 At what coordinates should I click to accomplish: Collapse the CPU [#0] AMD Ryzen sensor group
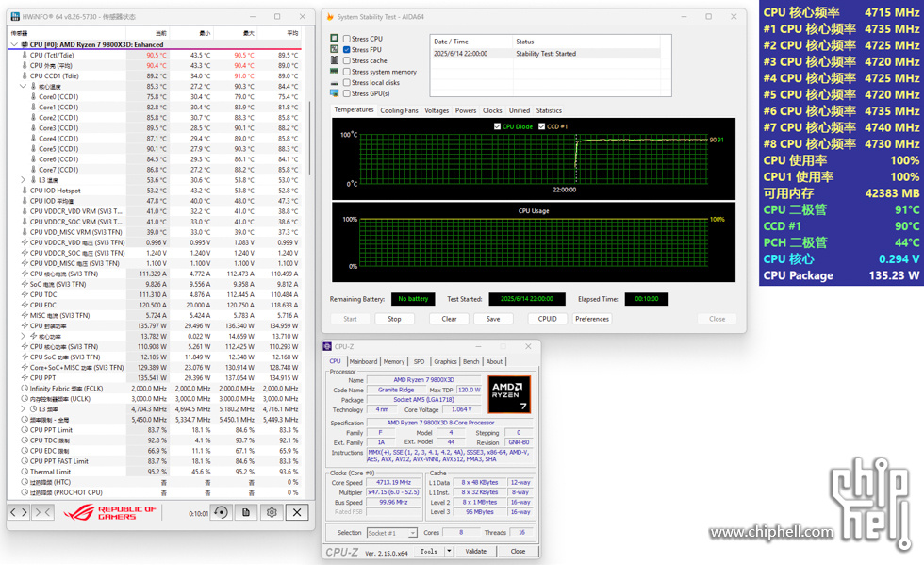(x=13, y=44)
